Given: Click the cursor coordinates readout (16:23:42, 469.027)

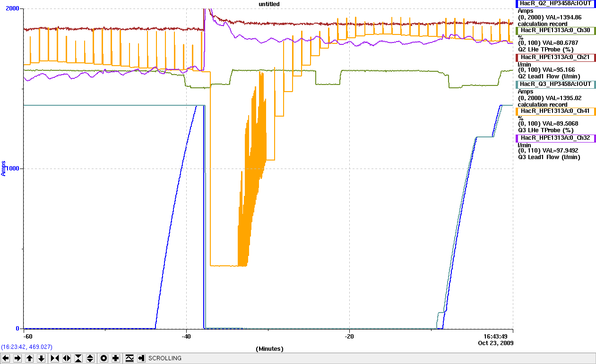Looking at the screenshot, I should pos(27,347).
